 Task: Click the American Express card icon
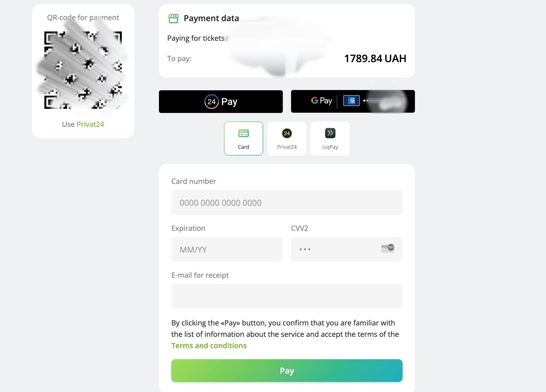[351, 101]
